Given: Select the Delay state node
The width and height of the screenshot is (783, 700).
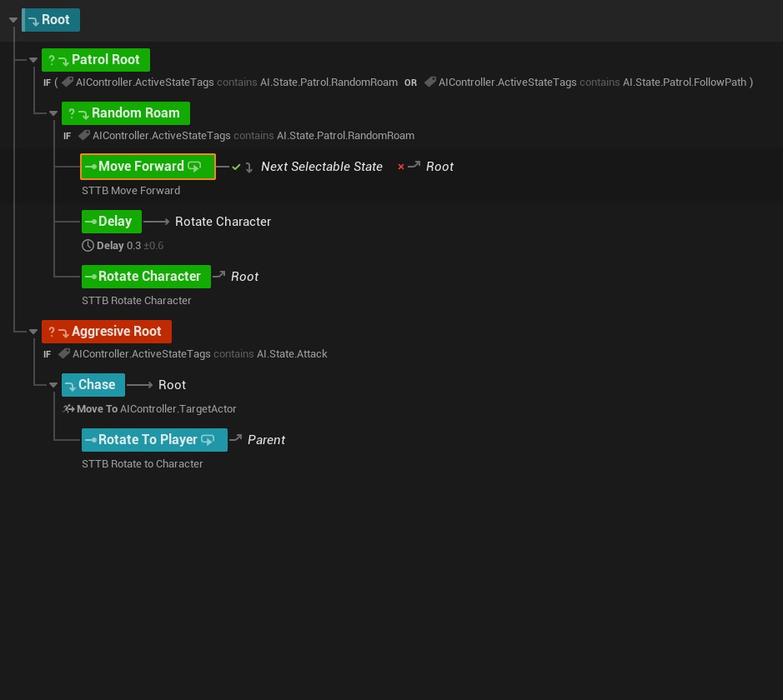Looking at the screenshot, I should [x=112, y=222].
